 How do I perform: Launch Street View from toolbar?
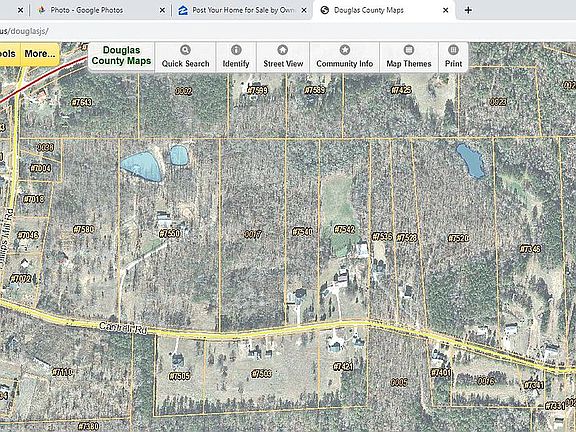(283, 57)
